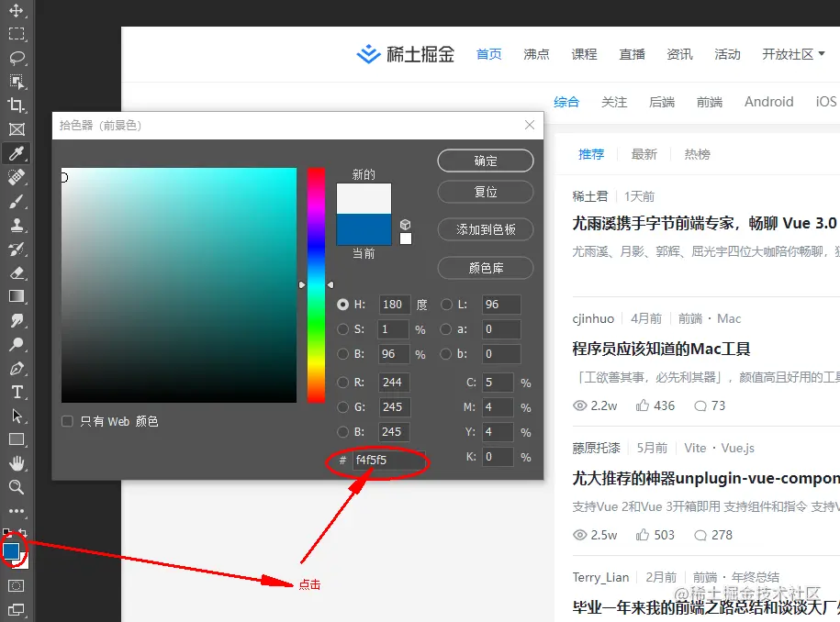The height and width of the screenshot is (622, 840).
Task: Expand the 开放社区 dropdown menu
Action: click(793, 54)
